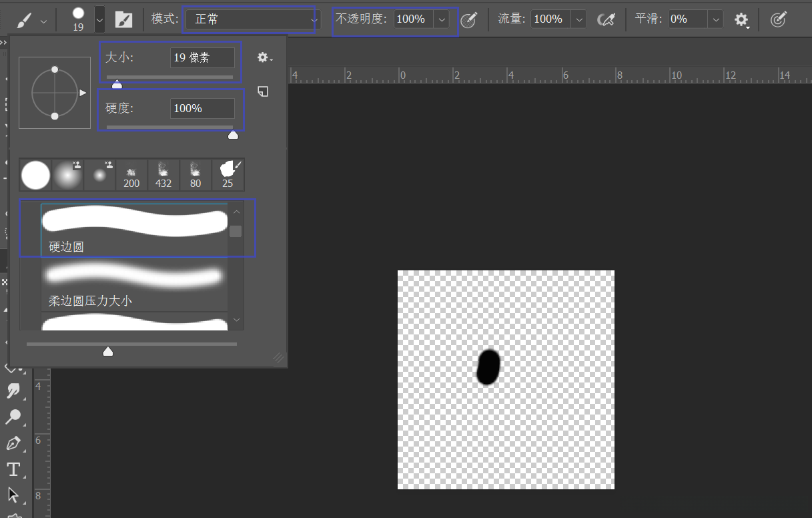812x518 pixels.
Task: Expand the 流量 flow dropdown arrow
Action: point(579,20)
